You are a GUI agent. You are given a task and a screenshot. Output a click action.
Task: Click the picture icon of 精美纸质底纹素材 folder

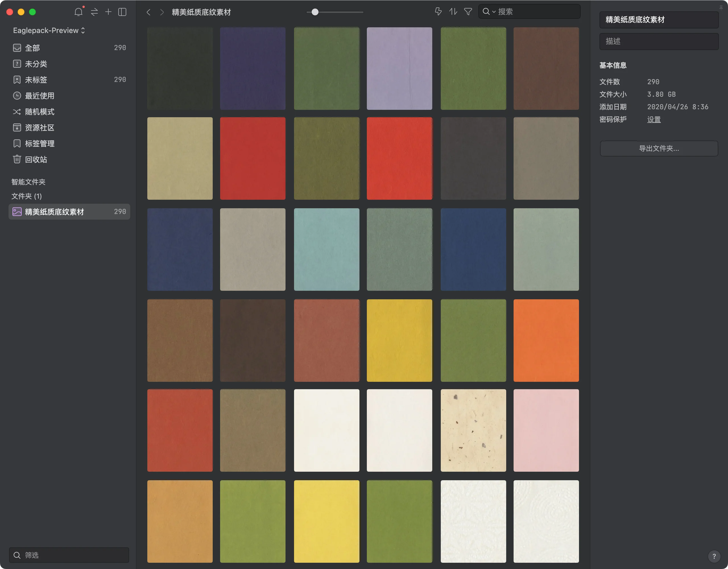17,212
